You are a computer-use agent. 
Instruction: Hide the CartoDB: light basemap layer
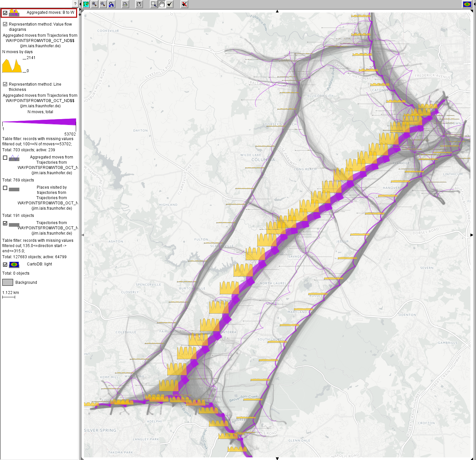click(5, 264)
